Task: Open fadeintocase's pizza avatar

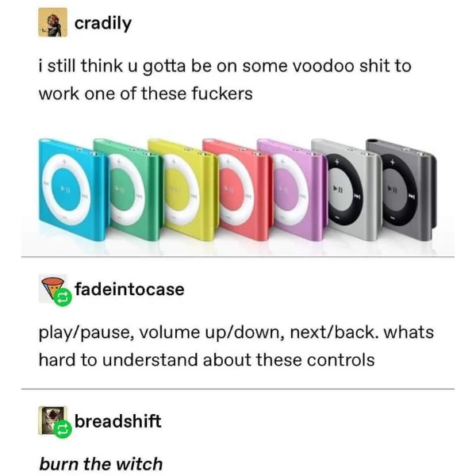Action: pyautogui.click(x=52, y=287)
